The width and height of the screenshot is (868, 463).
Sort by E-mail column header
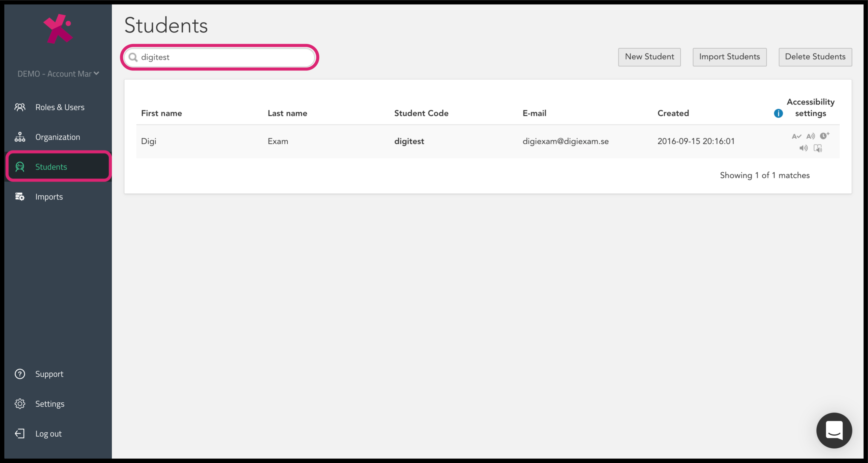534,113
